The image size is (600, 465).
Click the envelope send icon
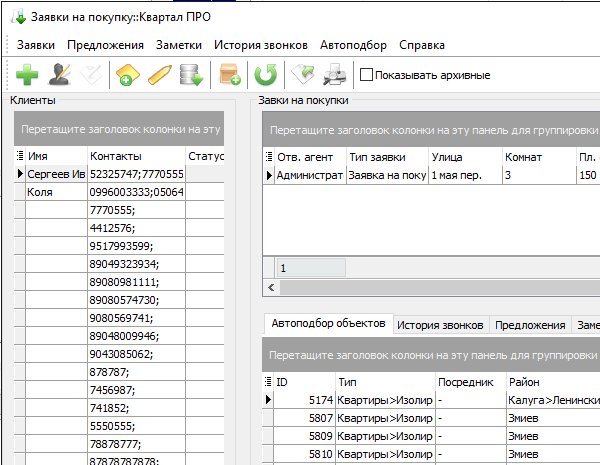[303, 74]
